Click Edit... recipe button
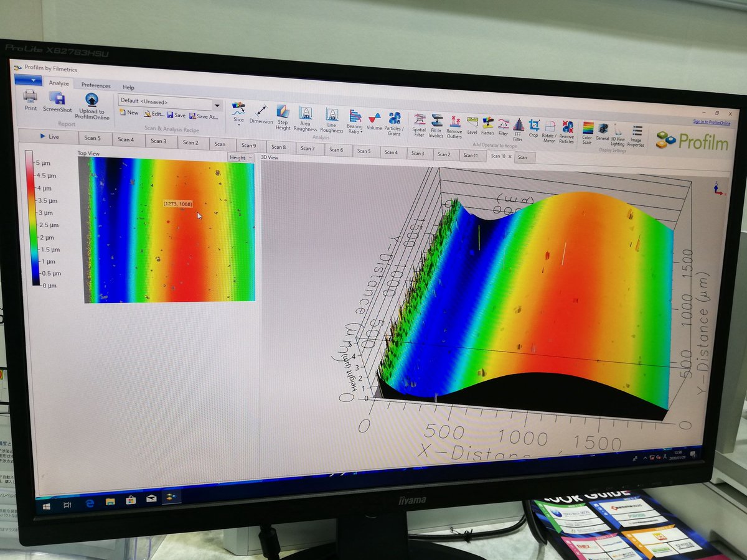 coord(154,114)
